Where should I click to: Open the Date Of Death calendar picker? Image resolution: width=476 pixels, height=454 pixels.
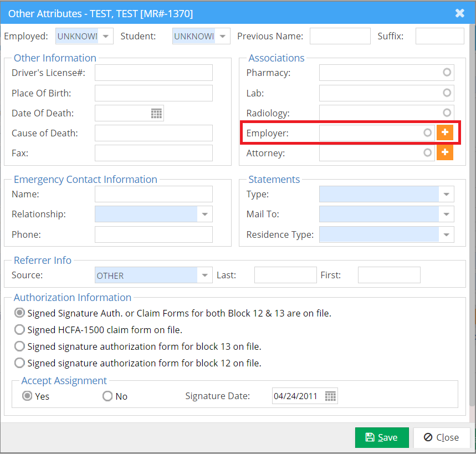pos(156,113)
